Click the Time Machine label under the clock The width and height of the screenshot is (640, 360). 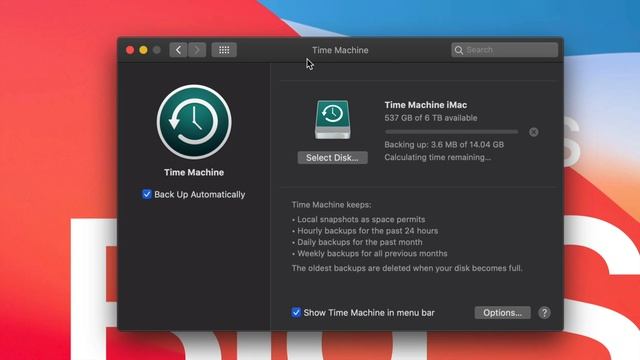coord(194,172)
